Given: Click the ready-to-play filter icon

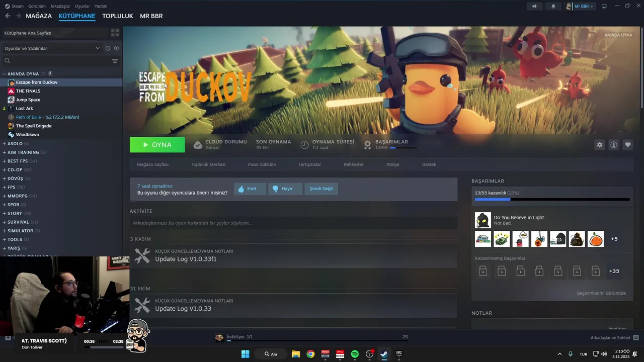Looking at the screenshot, I should (x=116, y=48).
